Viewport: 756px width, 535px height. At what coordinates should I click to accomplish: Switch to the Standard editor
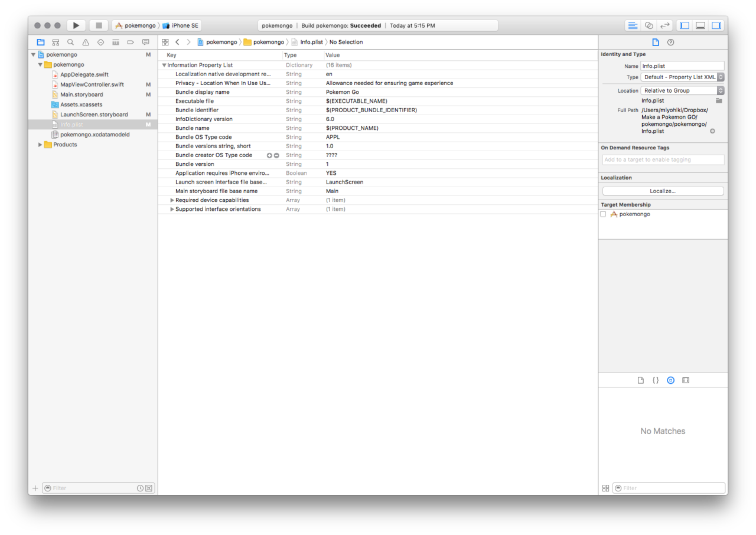(633, 25)
